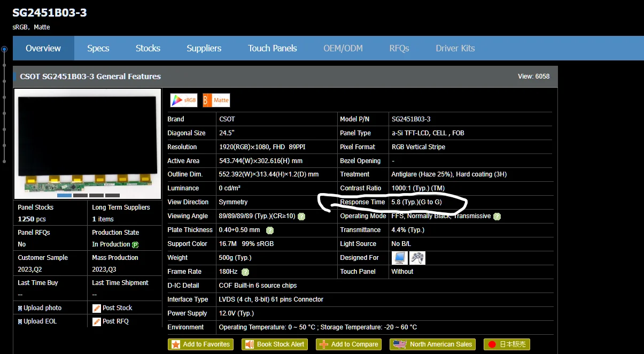644x354 pixels.
Task: Click the Antiglare treatment value
Action: 449,174
